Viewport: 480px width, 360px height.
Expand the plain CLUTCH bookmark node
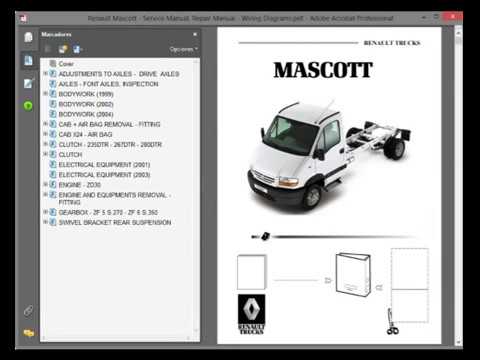[45, 154]
